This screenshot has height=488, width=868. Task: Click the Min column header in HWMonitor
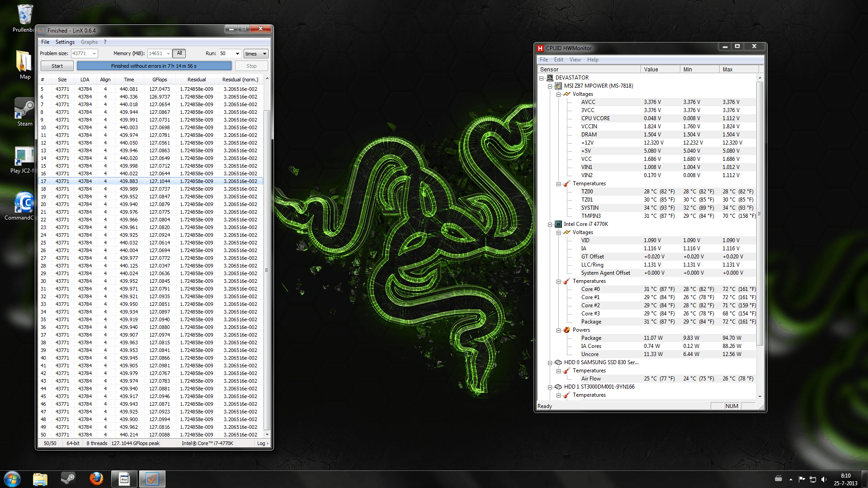point(700,70)
